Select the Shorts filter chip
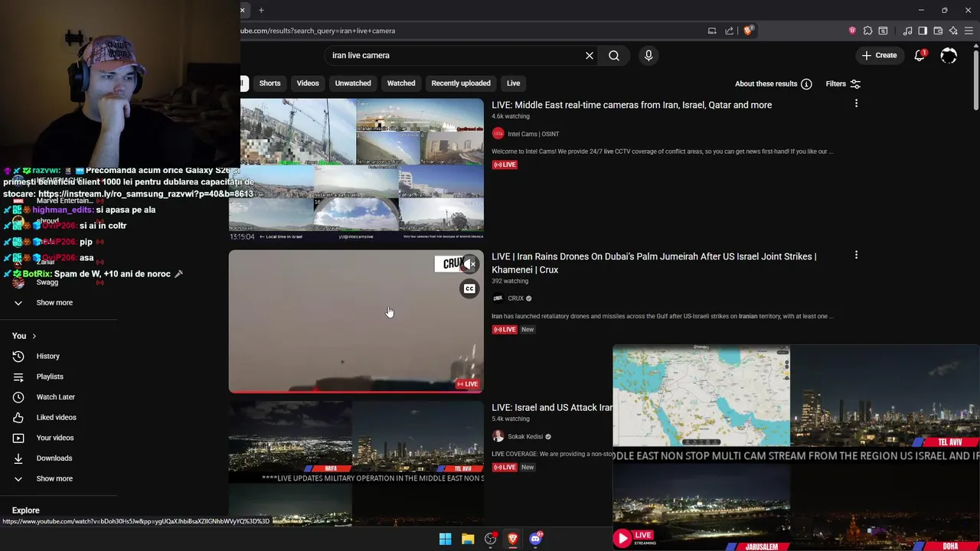 coord(269,83)
